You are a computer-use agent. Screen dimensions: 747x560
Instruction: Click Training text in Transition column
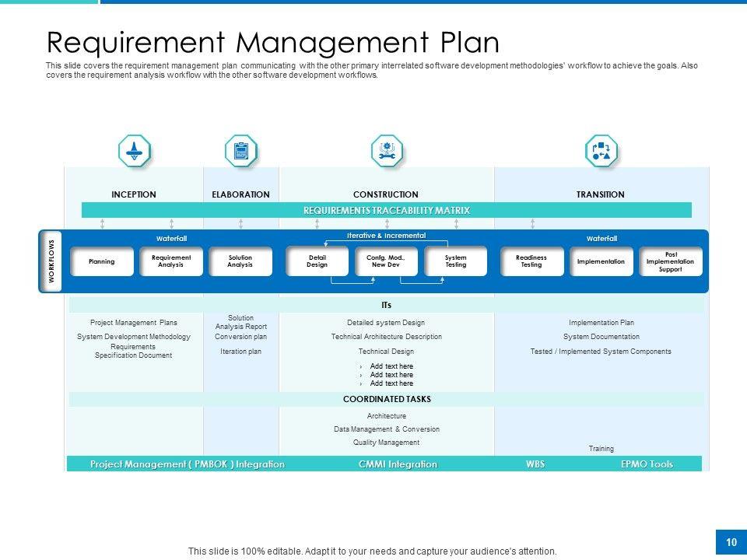[601, 449]
